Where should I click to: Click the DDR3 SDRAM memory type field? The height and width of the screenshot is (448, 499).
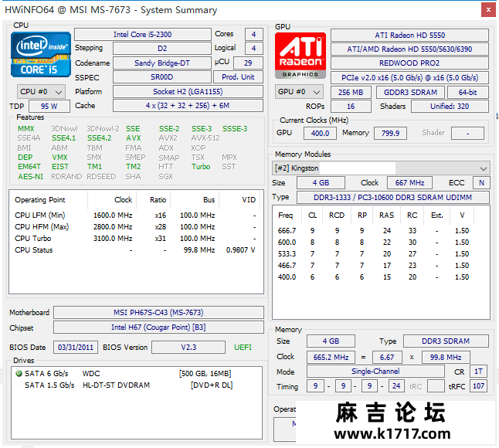pyautogui.click(x=446, y=341)
